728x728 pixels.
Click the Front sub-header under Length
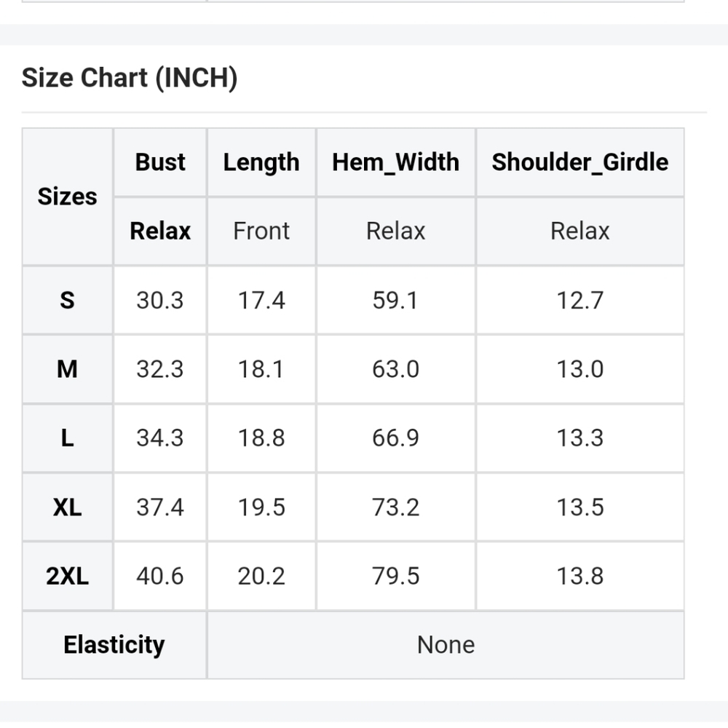pyautogui.click(x=261, y=232)
